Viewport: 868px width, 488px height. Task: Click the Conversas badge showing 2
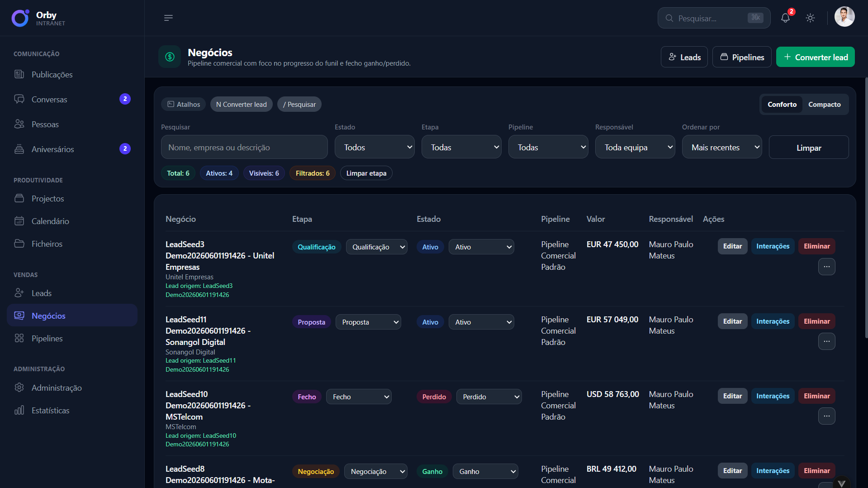pos(125,99)
